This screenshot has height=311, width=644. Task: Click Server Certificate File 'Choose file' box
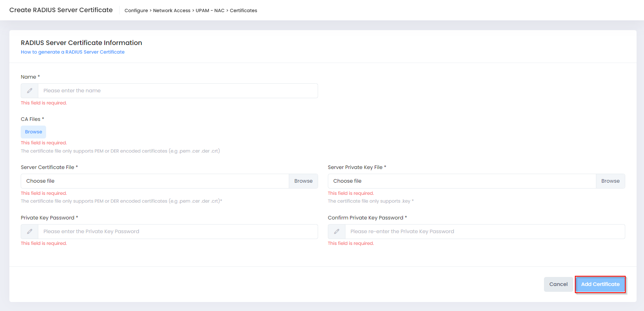(x=155, y=181)
